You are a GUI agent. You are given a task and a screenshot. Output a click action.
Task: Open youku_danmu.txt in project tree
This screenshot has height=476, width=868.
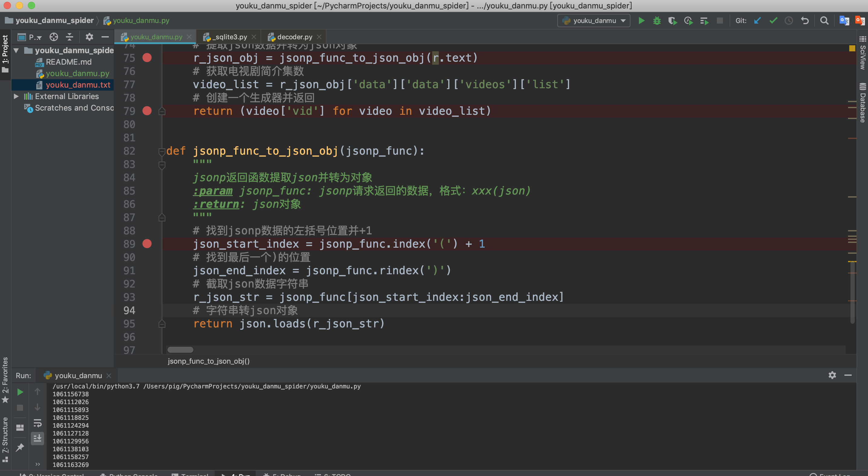tap(78, 85)
